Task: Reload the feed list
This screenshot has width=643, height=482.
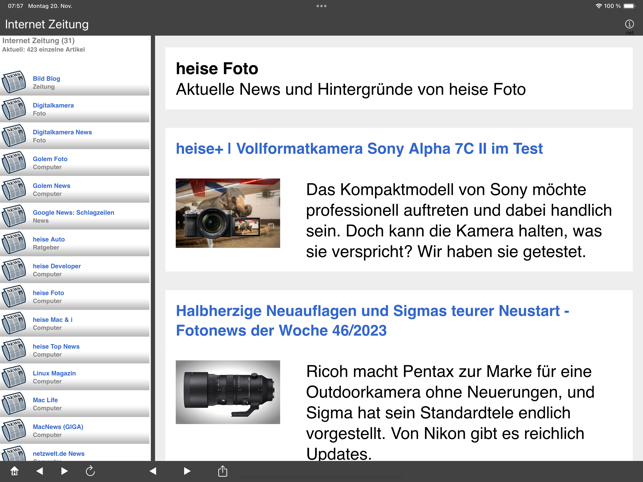Action: [x=90, y=471]
